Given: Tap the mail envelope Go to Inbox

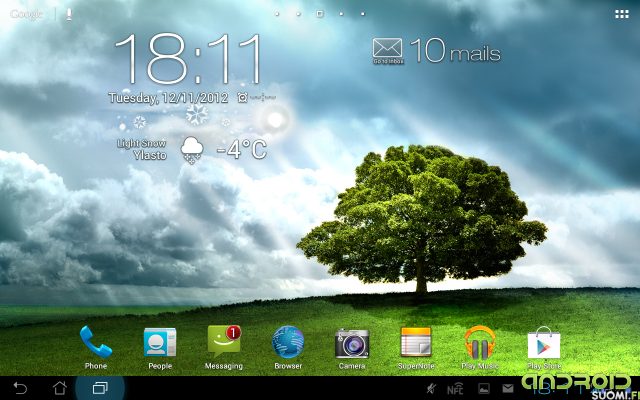Looking at the screenshot, I should [x=388, y=51].
